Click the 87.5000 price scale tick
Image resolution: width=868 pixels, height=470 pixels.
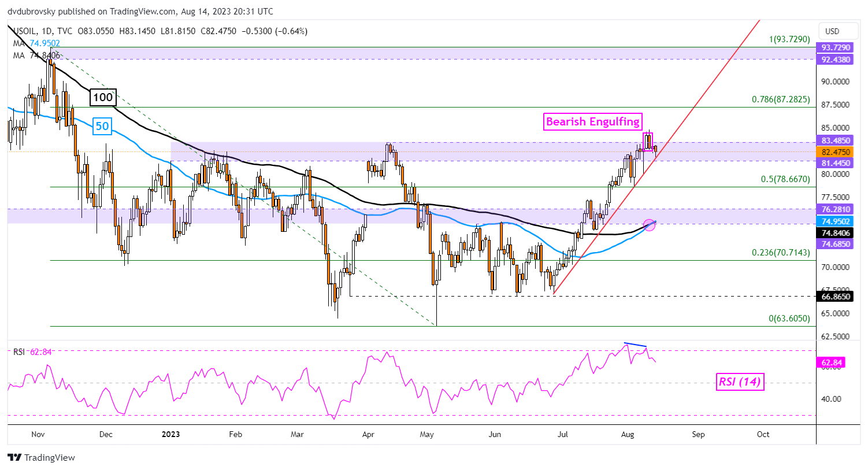point(836,105)
